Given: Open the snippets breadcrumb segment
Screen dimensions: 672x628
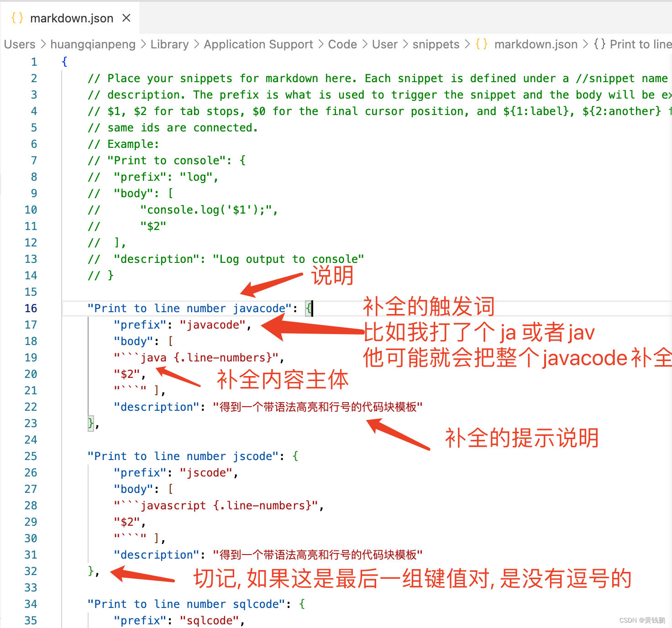Looking at the screenshot, I should [436, 44].
